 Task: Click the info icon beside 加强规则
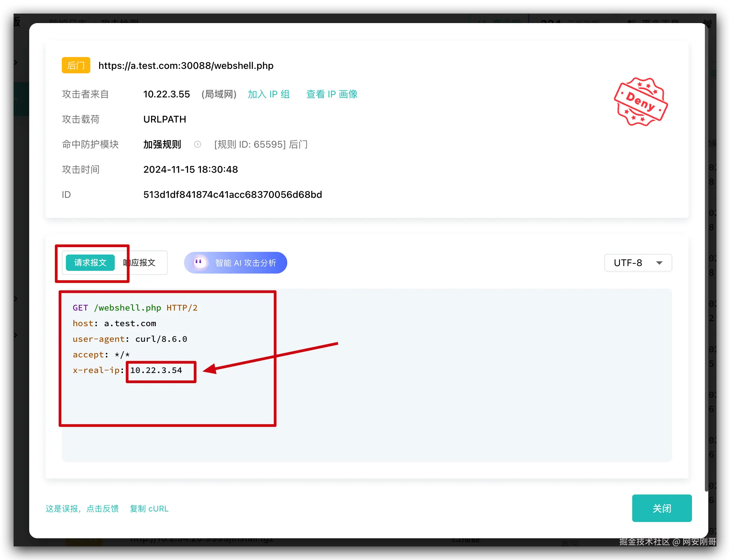click(198, 145)
